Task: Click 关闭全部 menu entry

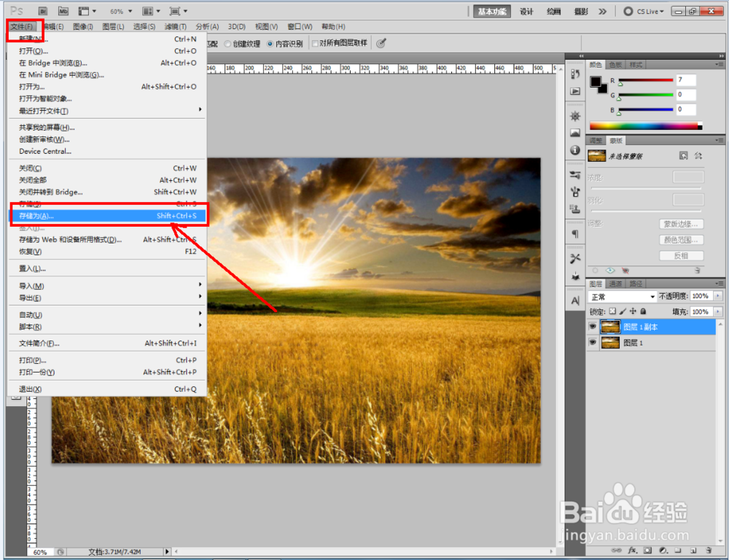Action: [x=107, y=180]
